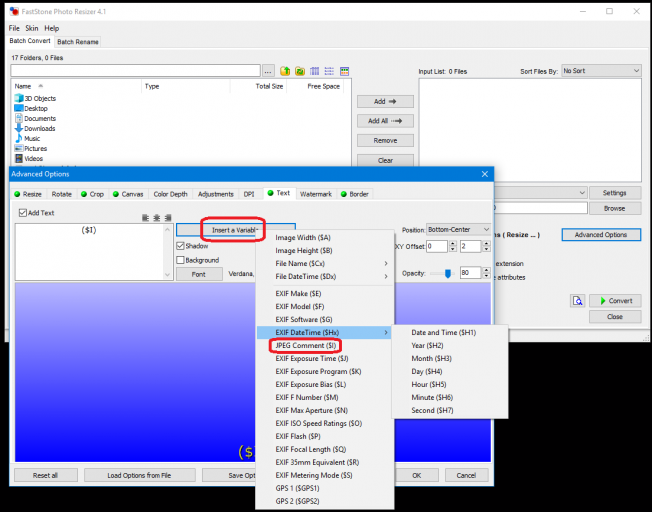The height and width of the screenshot is (512, 652).
Task: Click the Convert button
Action: [x=615, y=301]
